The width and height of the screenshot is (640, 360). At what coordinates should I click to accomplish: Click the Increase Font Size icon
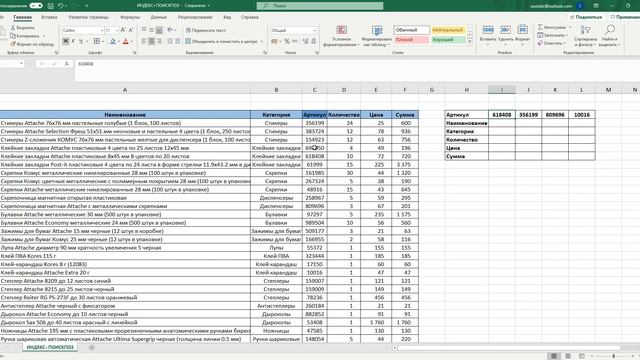coord(123,30)
